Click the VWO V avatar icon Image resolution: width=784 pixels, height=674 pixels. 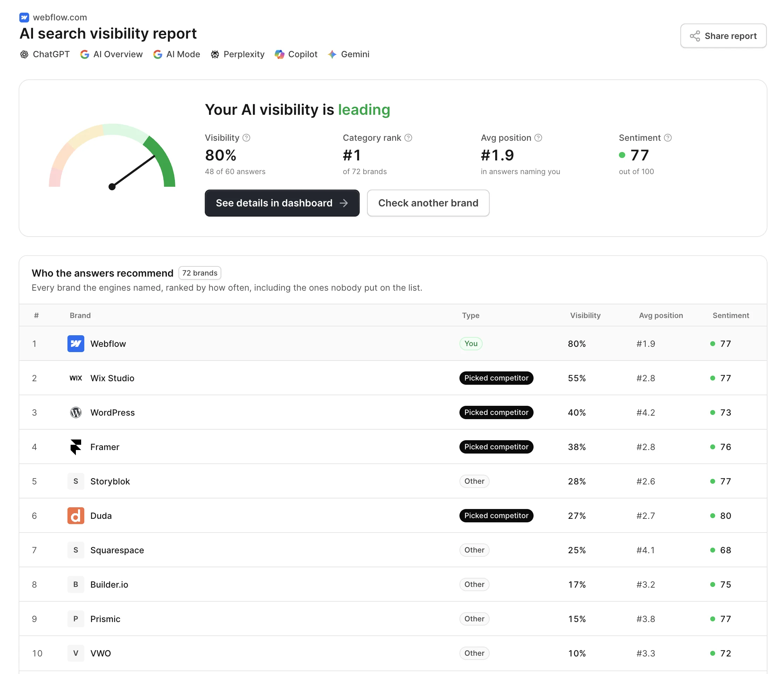[76, 654]
